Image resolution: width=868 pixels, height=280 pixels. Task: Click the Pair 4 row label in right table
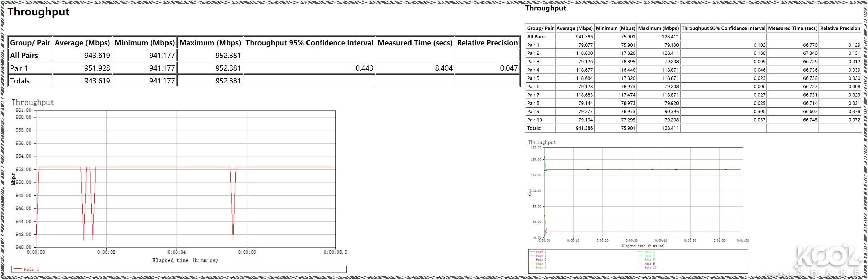point(533,70)
